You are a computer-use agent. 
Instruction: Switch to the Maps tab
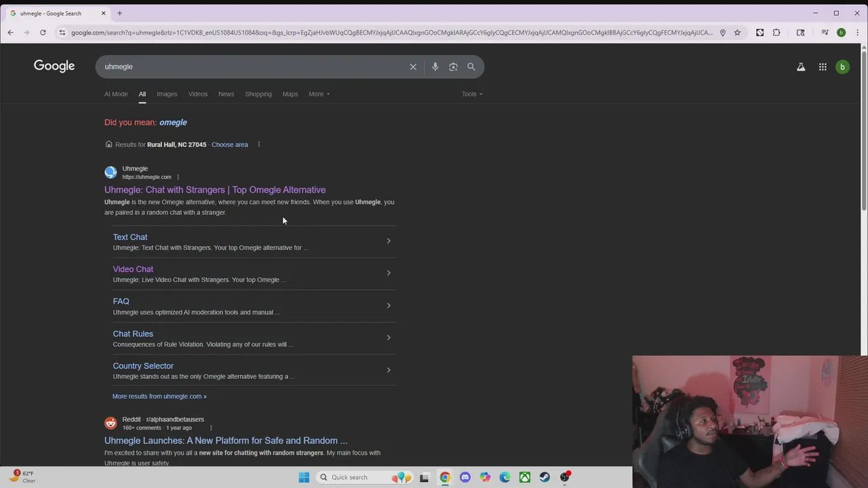(x=290, y=94)
